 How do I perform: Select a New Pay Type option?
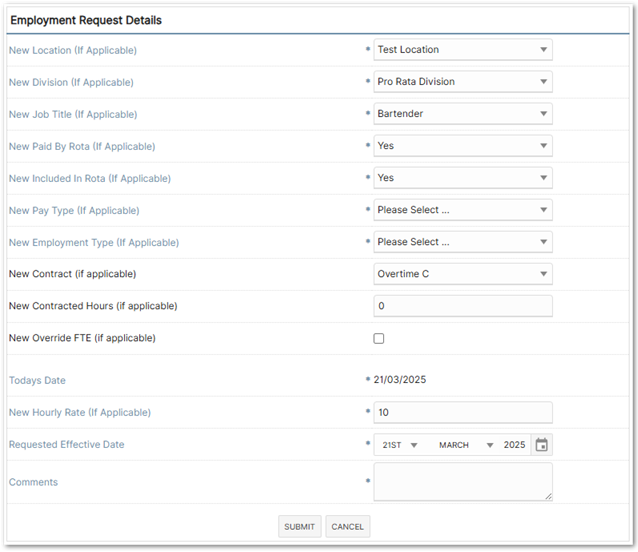click(x=463, y=210)
